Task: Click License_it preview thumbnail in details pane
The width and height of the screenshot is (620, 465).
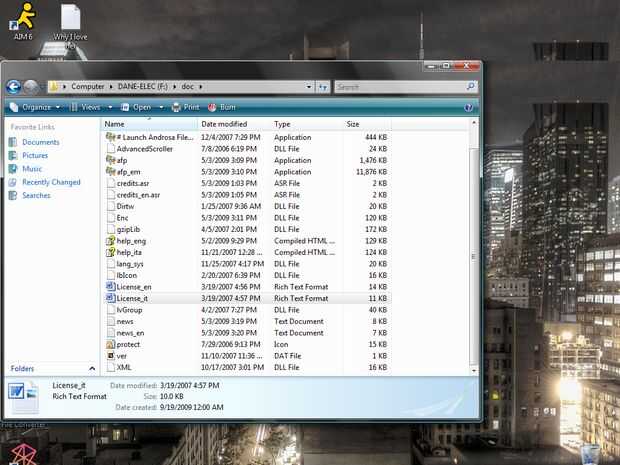Action: 24,397
